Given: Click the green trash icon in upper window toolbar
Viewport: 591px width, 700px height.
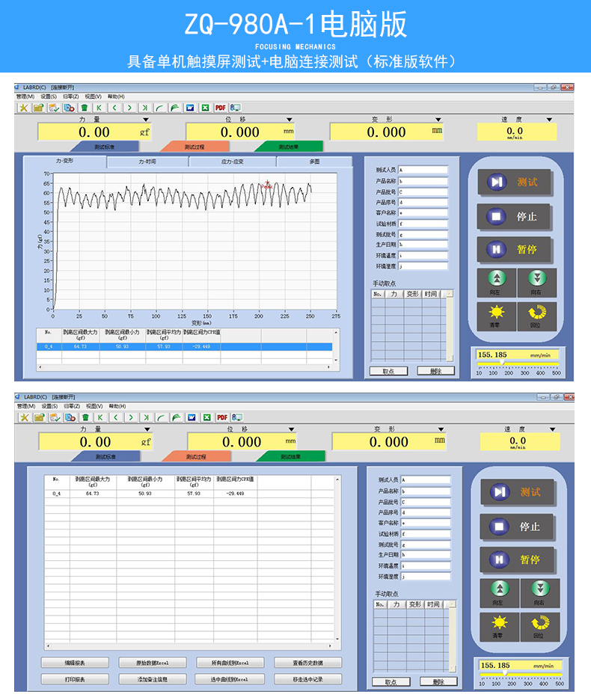Looking at the screenshot, I should pos(85,108).
